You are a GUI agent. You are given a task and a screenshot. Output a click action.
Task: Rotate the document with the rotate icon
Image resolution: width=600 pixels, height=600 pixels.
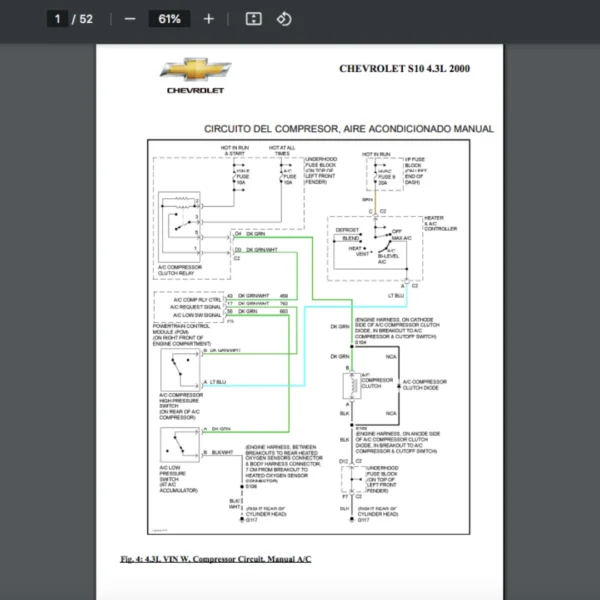click(x=283, y=19)
